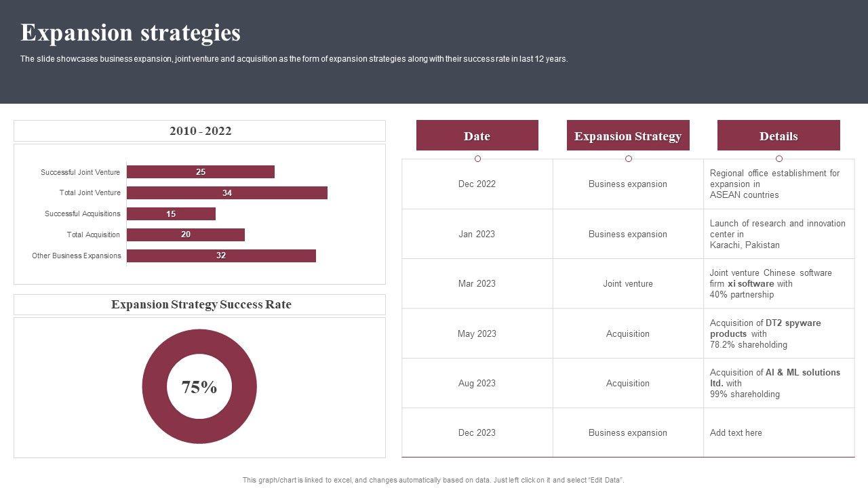Image resolution: width=868 pixels, height=488 pixels.
Task: Click the Add text here placeholder
Action: [736, 432]
